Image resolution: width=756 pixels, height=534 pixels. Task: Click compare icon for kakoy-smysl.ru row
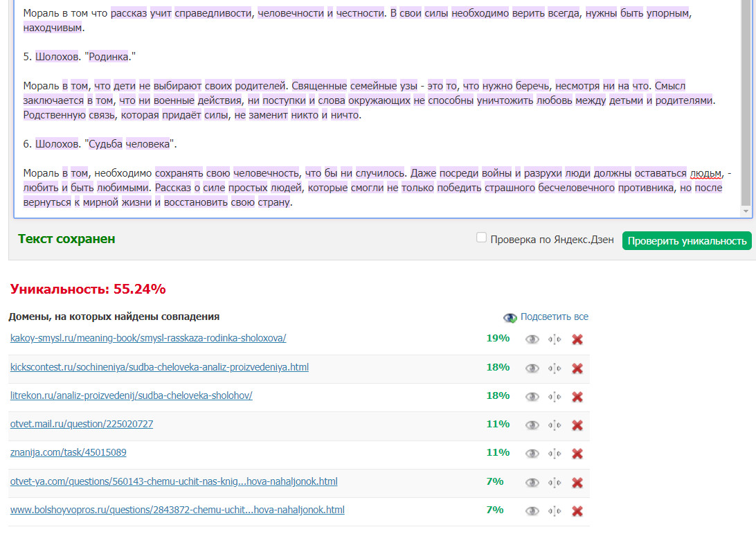[555, 339]
